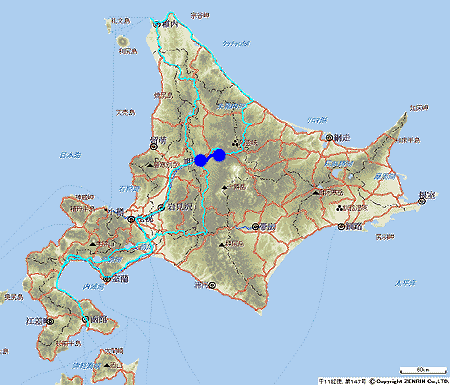Viewport: 450px width, 385px height.
Task: Select the Rumoi (留萌) city circle marker
Action: pos(154,147)
